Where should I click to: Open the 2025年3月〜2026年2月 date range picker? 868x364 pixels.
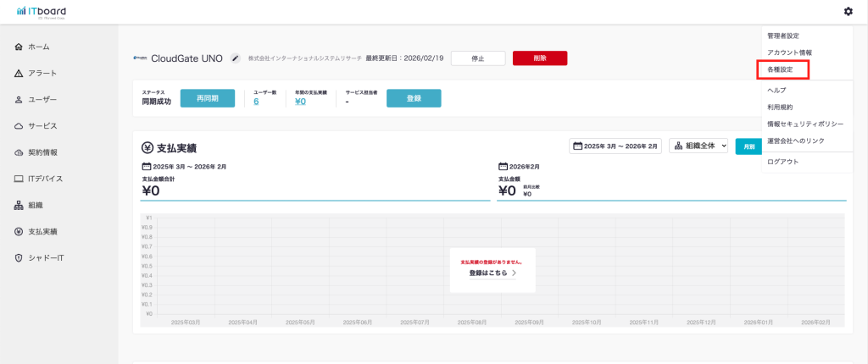(x=617, y=146)
